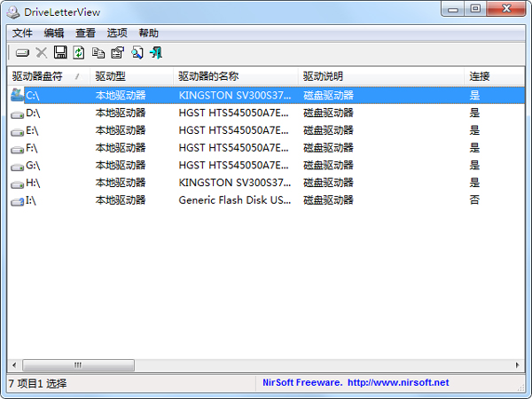
Task: Click the D:\ drive icon
Action: tap(17, 115)
